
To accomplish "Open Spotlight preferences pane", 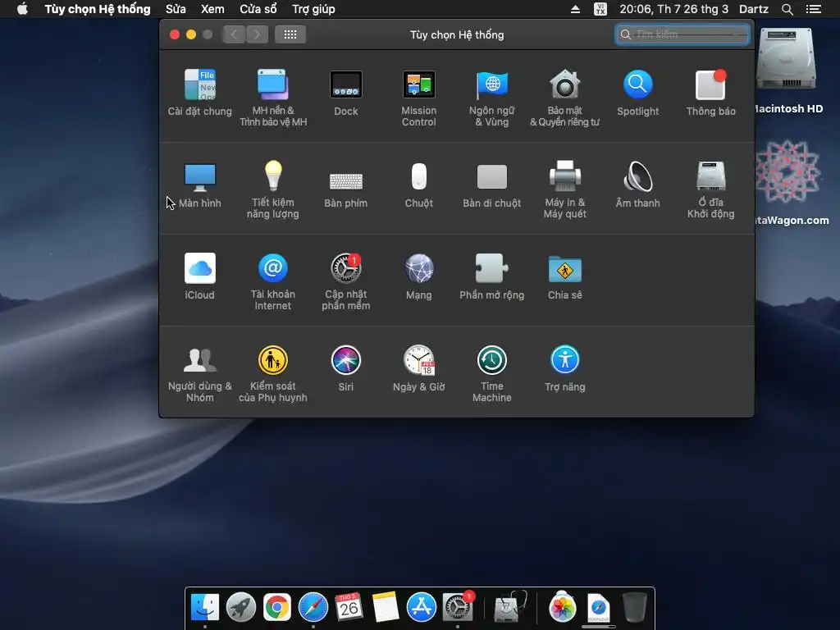I will click(x=637, y=93).
